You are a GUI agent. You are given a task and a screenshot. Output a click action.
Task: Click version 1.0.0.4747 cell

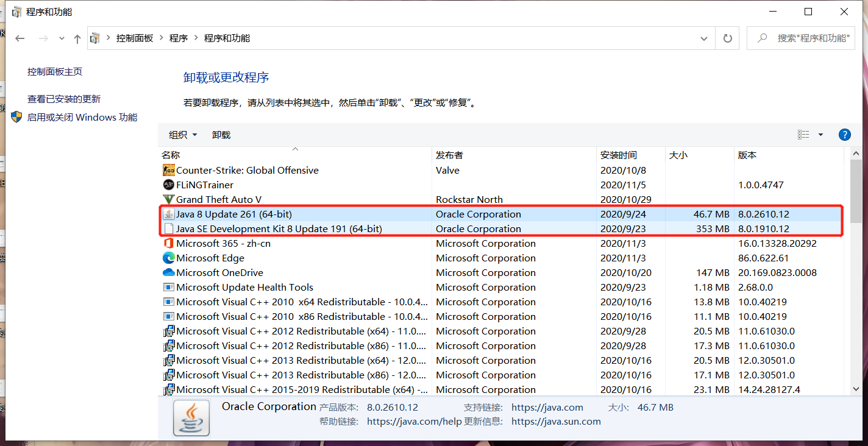tap(761, 185)
